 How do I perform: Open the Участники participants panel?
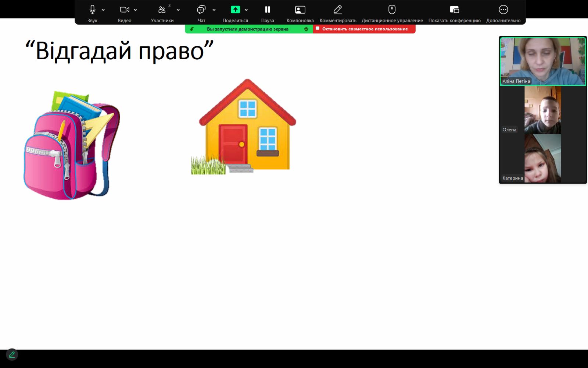tap(162, 10)
